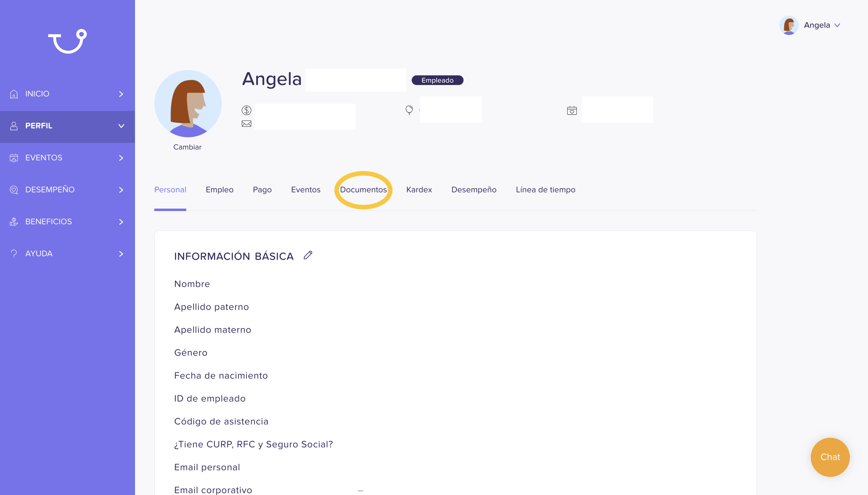Viewport: 868px width, 495px height.
Task: Click the Email personal label
Action: [207, 467]
